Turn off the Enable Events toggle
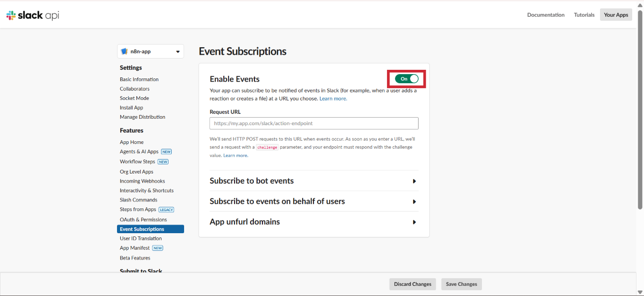 tap(407, 79)
